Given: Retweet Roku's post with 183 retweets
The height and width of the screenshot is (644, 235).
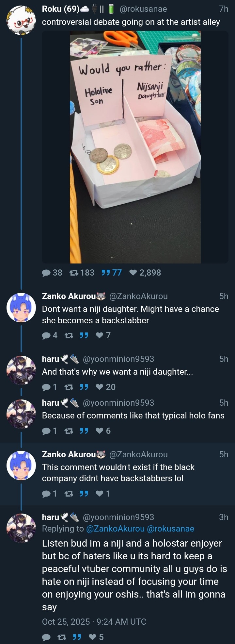Looking at the screenshot, I should pos(74,273).
